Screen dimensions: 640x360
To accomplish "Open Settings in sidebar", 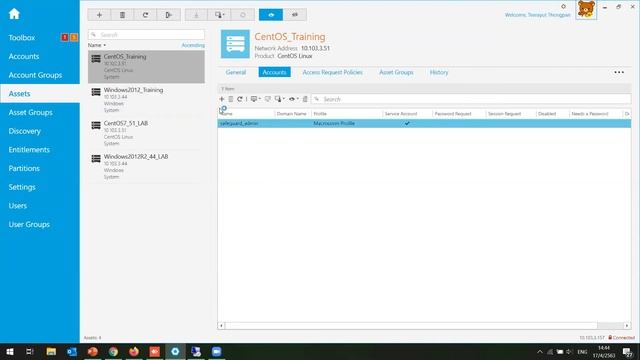I will [22, 187].
